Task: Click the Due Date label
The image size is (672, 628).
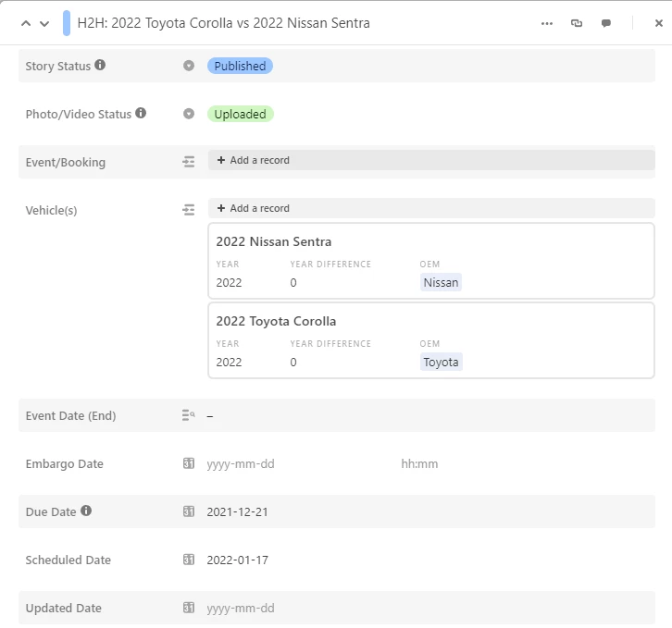Action: coord(51,511)
